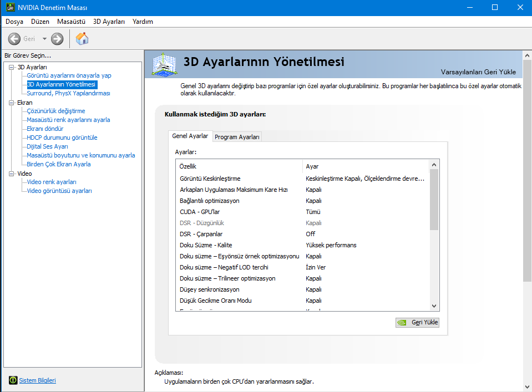Minimize the NVIDIA Denetim Masası window
This screenshot has height=392, width=532.
pyautogui.click(x=469, y=7)
